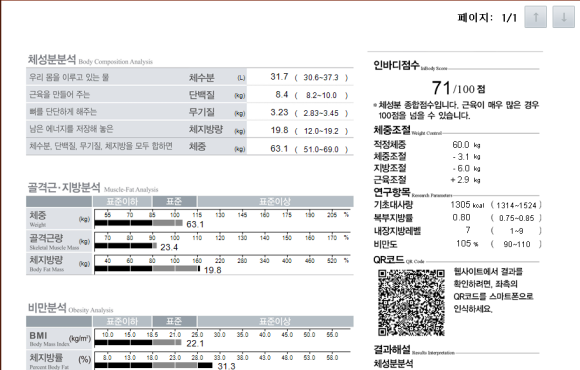The width and height of the screenshot is (580, 370).
Task: Click the 인바디점수 heading
Action: [x=396, y=65]
